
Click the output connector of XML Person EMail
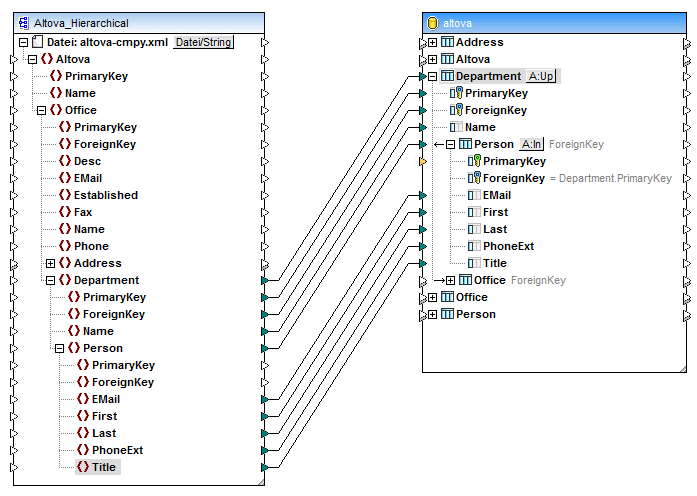point(265,400)
